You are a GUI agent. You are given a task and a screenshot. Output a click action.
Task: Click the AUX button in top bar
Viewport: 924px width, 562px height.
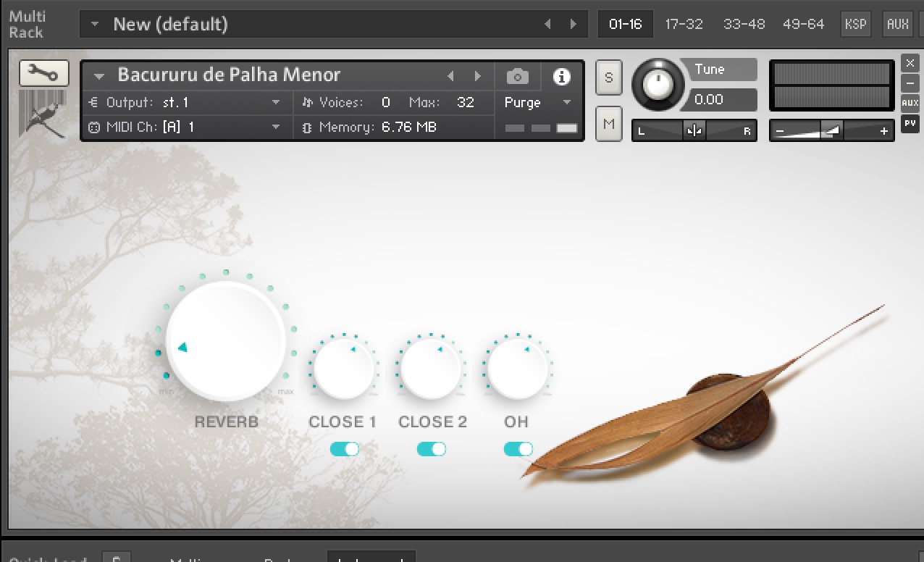897,24
